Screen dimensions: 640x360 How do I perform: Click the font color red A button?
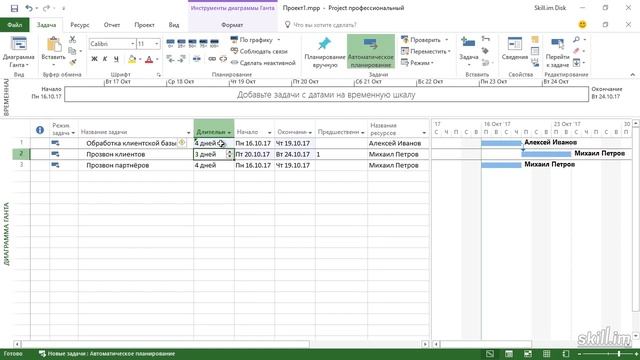[149, 60]
